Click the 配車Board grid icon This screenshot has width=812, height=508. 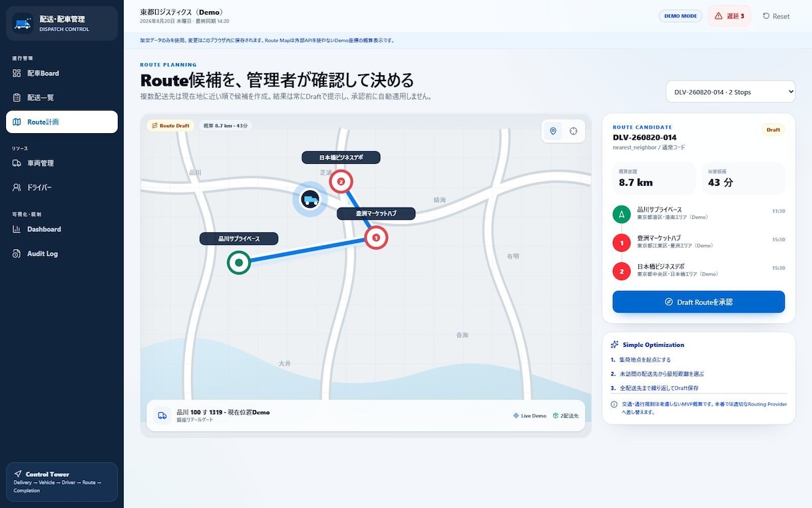17,73
